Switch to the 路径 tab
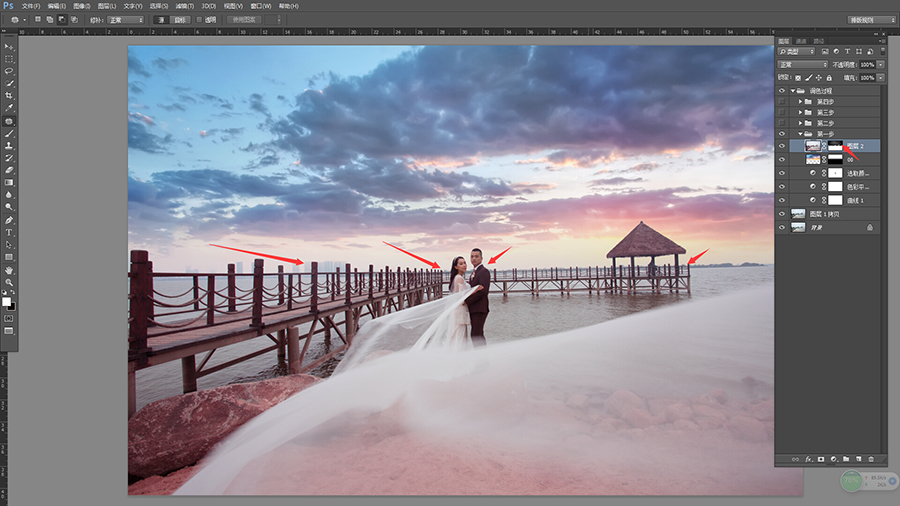Screen dimensions: 900x506 [x=819, y=41]
